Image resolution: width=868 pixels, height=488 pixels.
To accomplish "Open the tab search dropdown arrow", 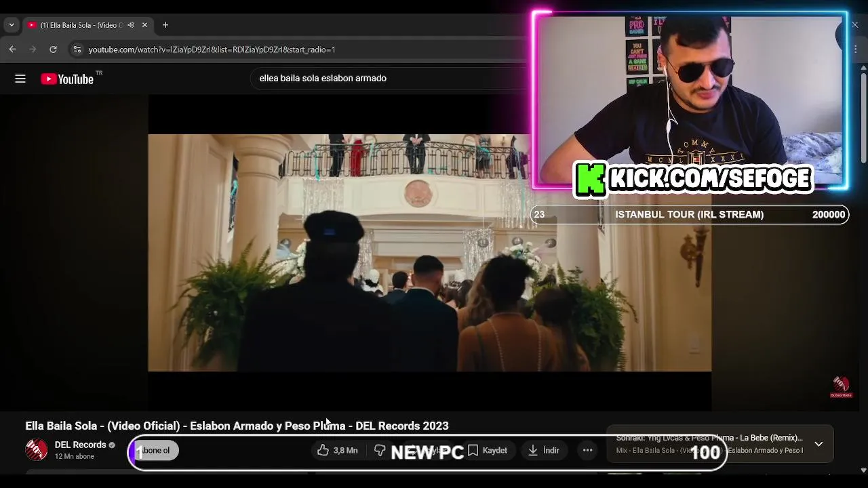I will tap(12, 25).
